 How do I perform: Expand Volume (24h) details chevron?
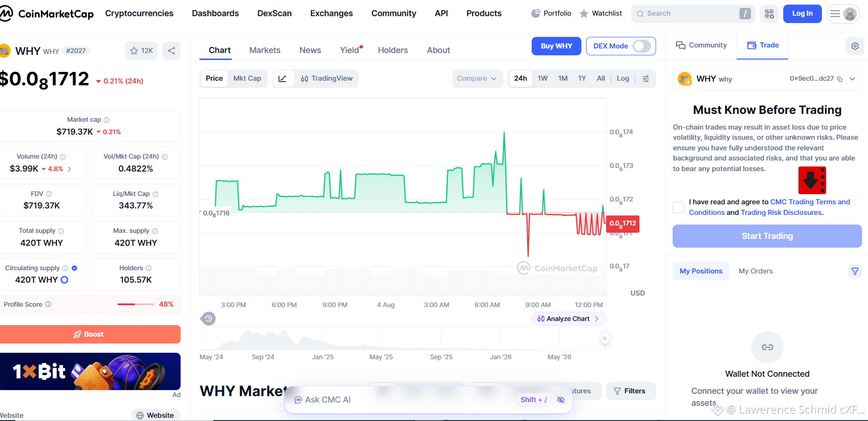(x=70, y=169)
